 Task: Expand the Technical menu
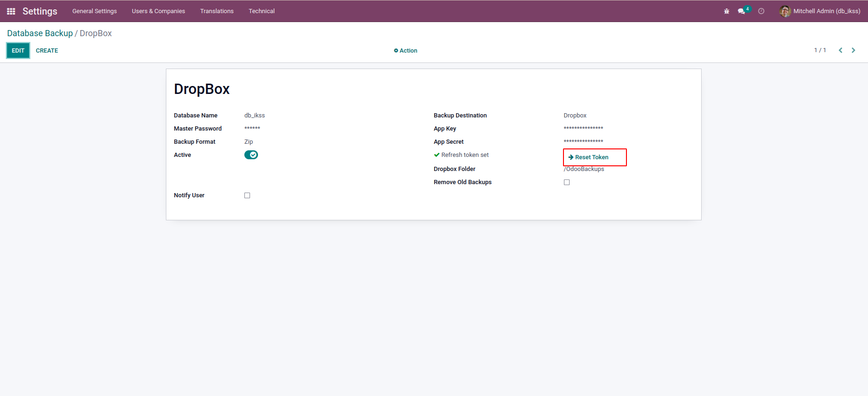[261, 11]
